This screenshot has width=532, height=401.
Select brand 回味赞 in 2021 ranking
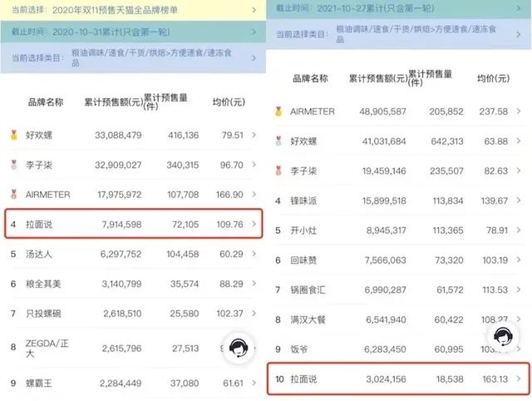pos(303,260)
